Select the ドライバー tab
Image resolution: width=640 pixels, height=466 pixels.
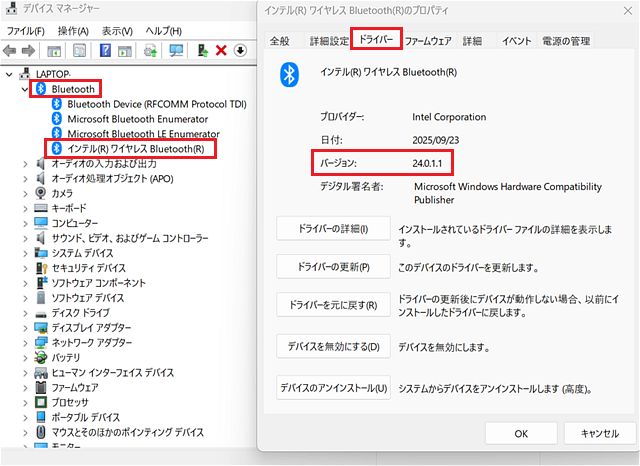[376, 39]
